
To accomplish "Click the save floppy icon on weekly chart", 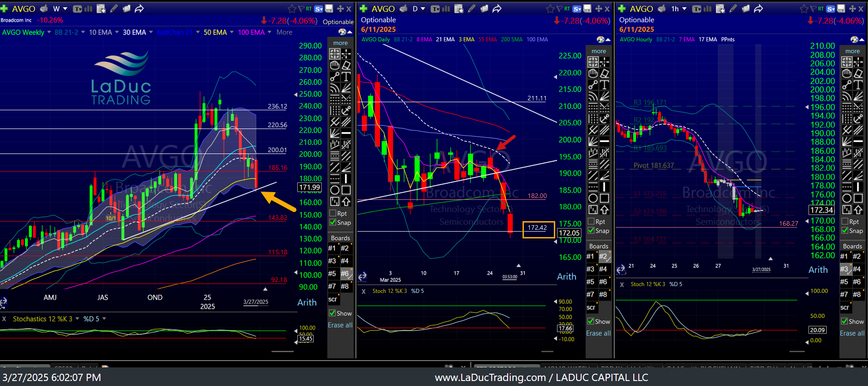I will [x=329, y=9].
